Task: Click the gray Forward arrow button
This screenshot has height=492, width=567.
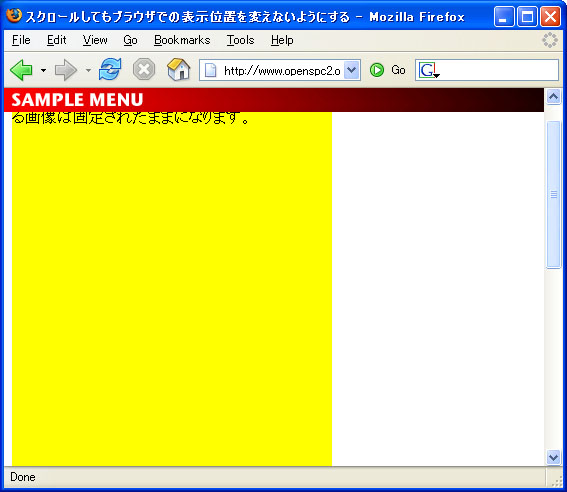Action: [65, 70]
